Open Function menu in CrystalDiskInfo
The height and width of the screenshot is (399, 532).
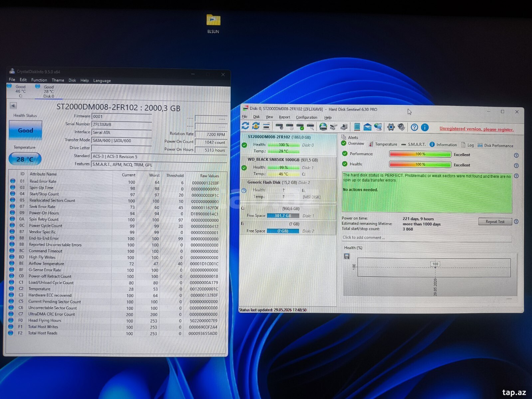click(39, 80)
